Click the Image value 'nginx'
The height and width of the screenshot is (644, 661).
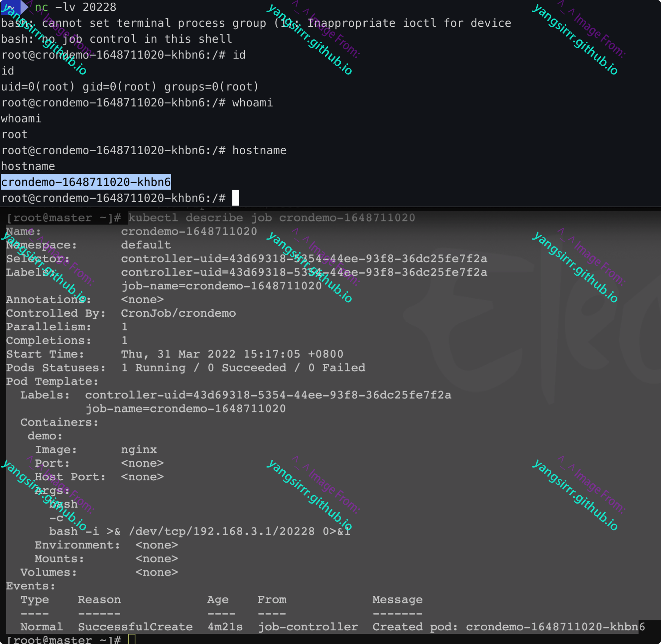coord(139,450)
